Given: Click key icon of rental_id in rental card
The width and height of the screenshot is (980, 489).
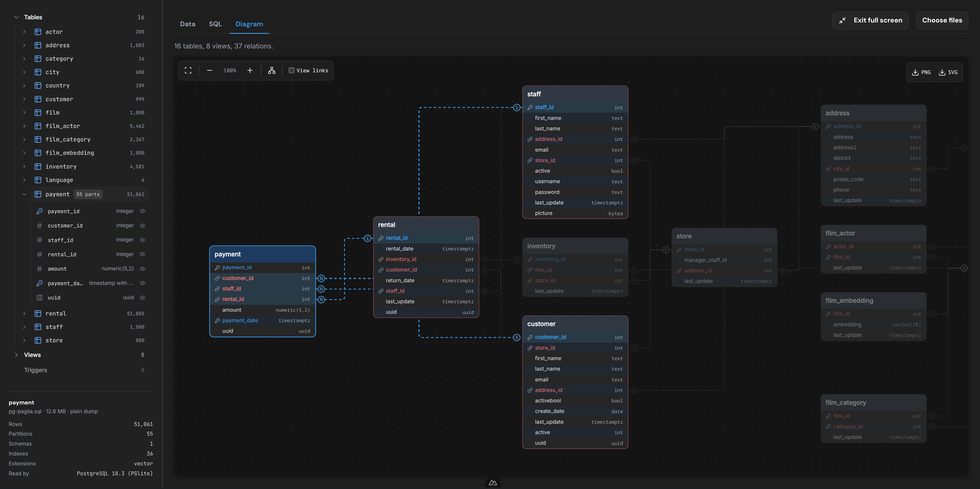Looking at the screenshot, I should [x=381, y=238].
